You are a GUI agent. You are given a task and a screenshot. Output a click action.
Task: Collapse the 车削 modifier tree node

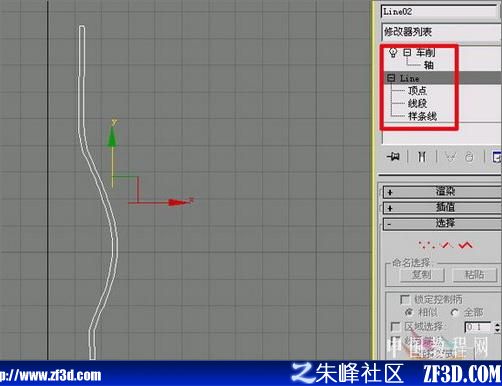pos(407,52)
